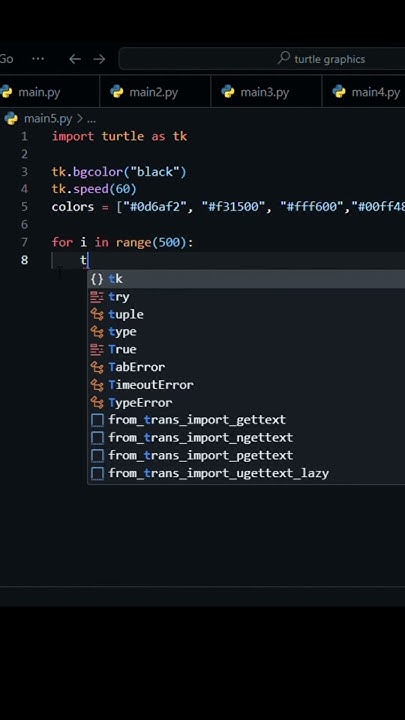The height and width of the screenshot is (720, 405).
Task: Click the Python icon on main2.py tab
Action: coord(117,92)
